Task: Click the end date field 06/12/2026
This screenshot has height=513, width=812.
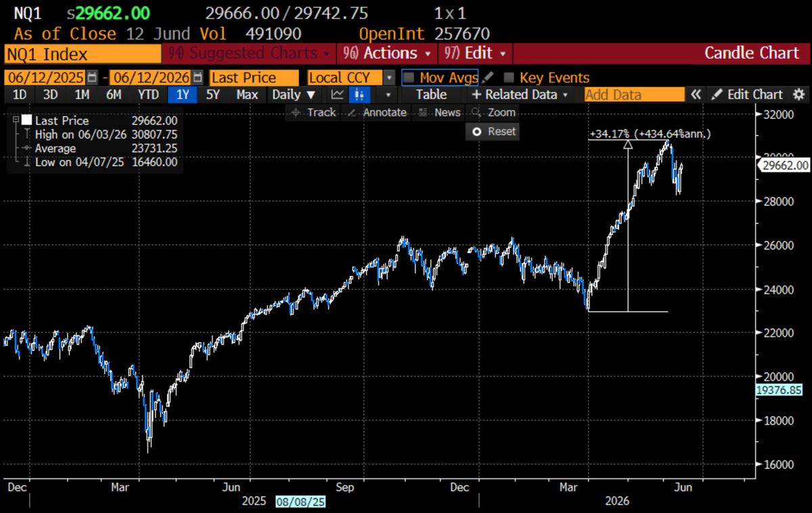Action: pos(152,78)
